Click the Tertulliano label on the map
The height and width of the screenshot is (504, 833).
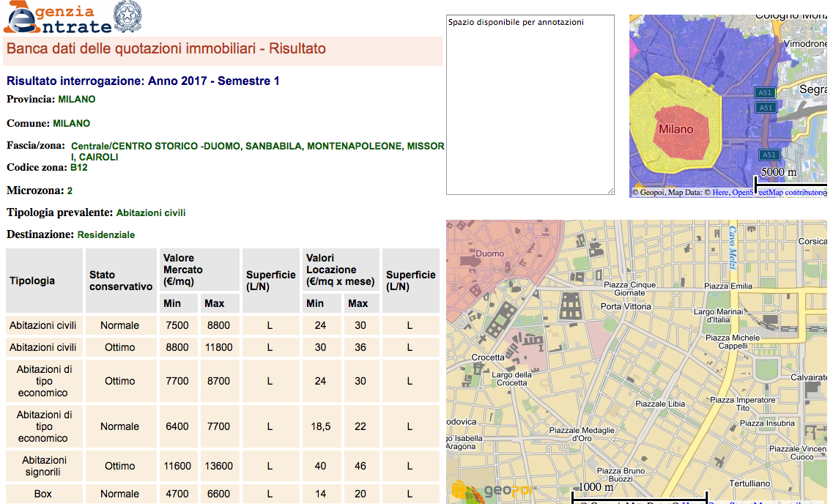[749, 483]
